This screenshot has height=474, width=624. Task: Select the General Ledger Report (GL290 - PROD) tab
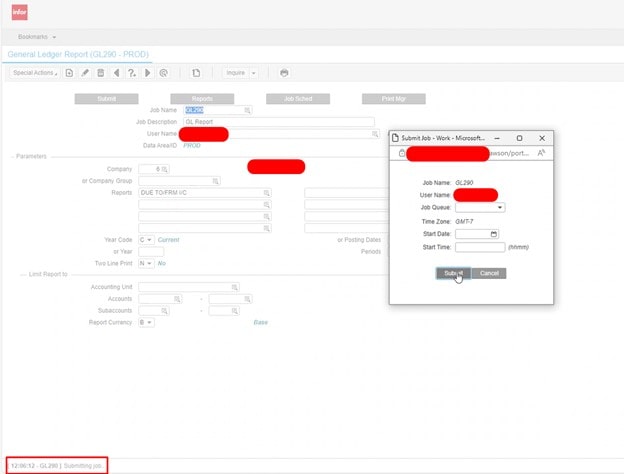(78, 54)
